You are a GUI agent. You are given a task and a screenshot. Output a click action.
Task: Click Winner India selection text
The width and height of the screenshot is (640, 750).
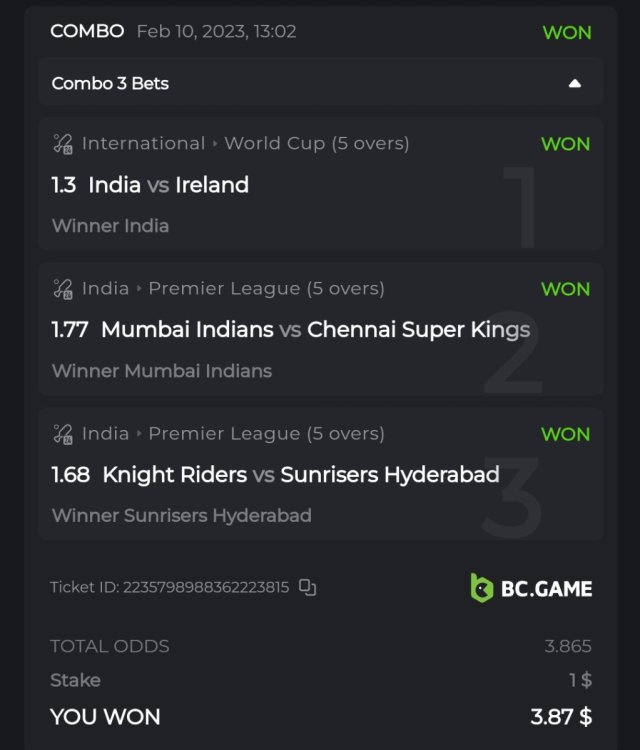[x=110, y=226]
